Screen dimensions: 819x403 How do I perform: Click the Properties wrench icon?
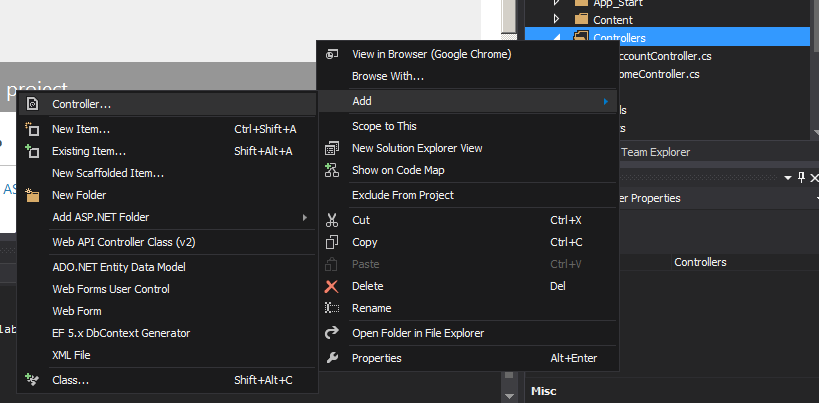333,358
